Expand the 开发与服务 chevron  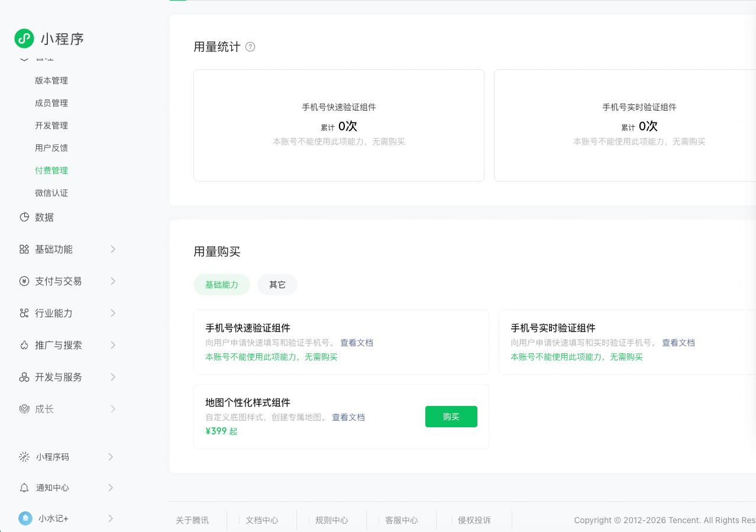pyautogui.click(x=112, y=377)
